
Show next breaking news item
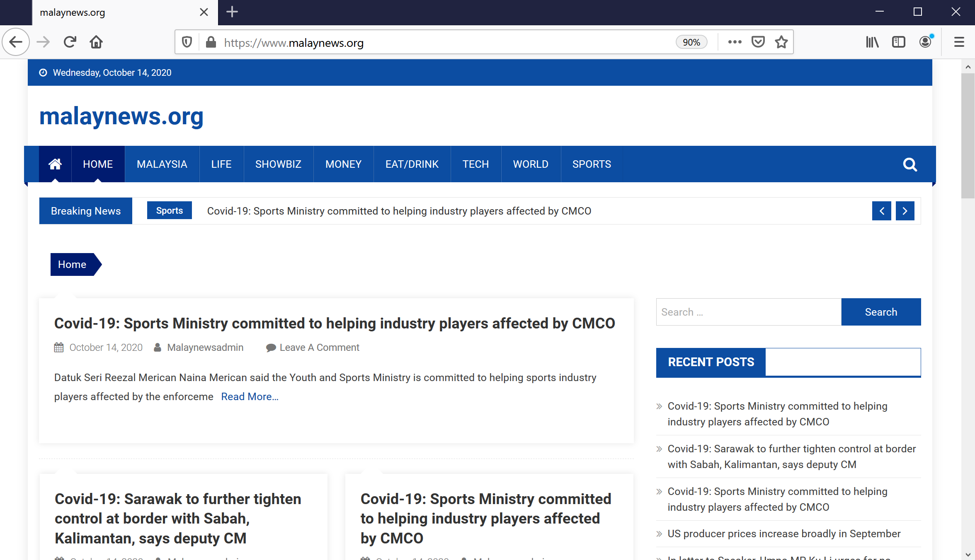[905, 211]
